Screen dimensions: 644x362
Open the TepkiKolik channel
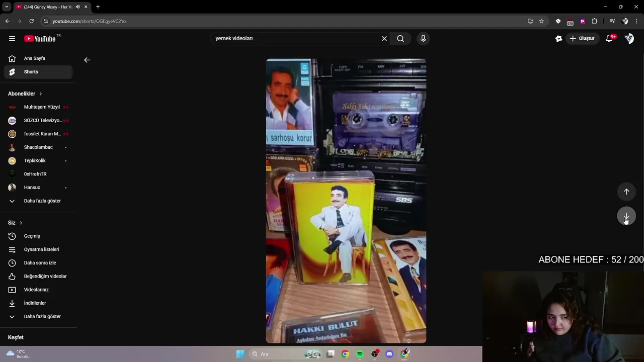[38, 161]
